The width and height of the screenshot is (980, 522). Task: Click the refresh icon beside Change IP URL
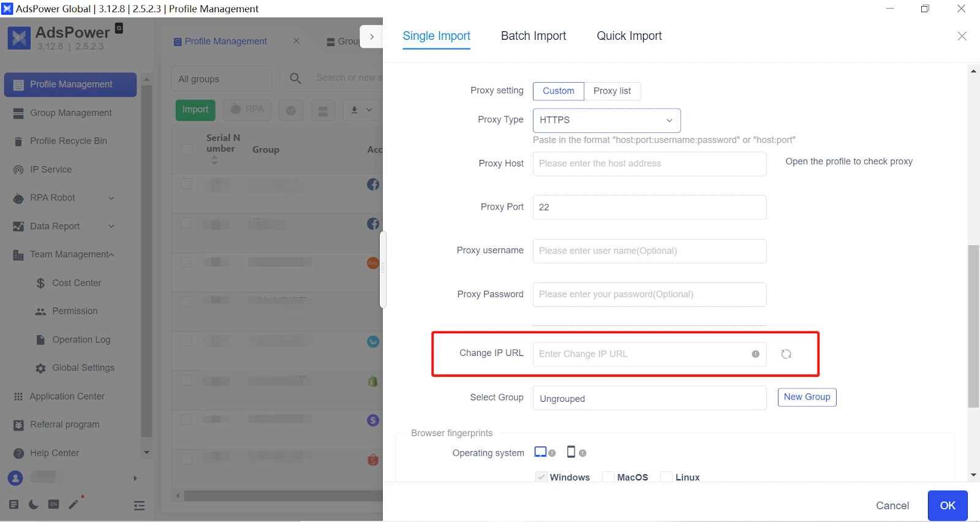coord(786,354)
